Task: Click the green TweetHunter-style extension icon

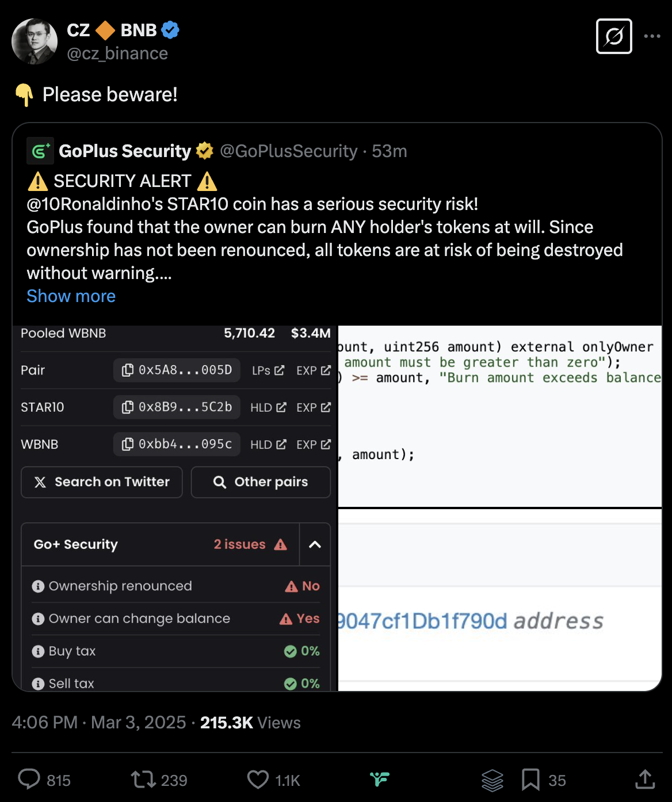Action: tap(380, 780)
